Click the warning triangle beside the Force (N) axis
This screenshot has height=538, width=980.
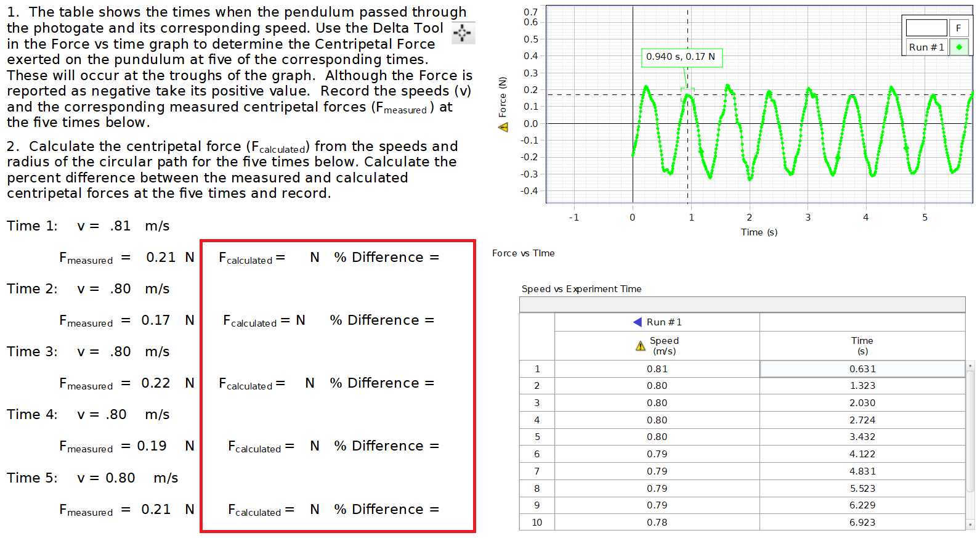(x=503, y=128)
